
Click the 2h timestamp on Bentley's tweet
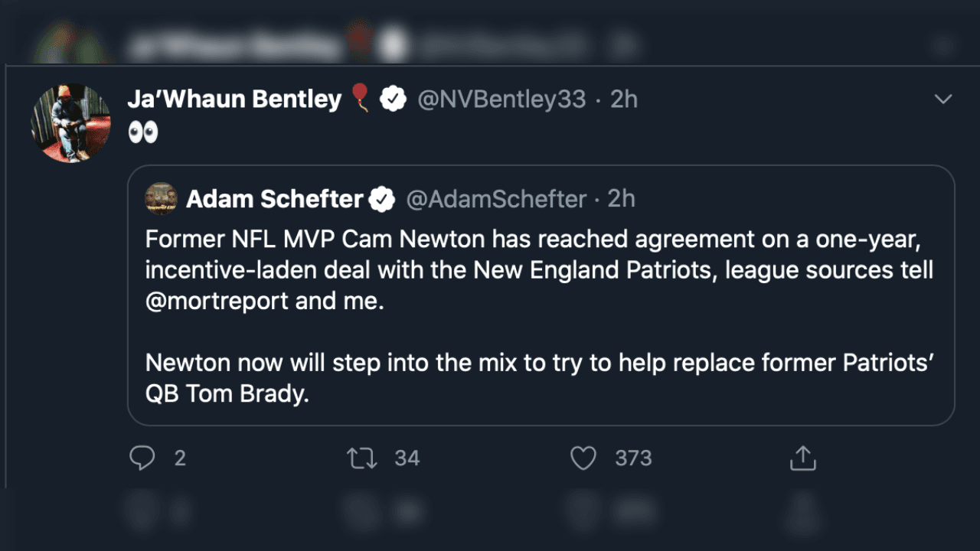[623, 98]
